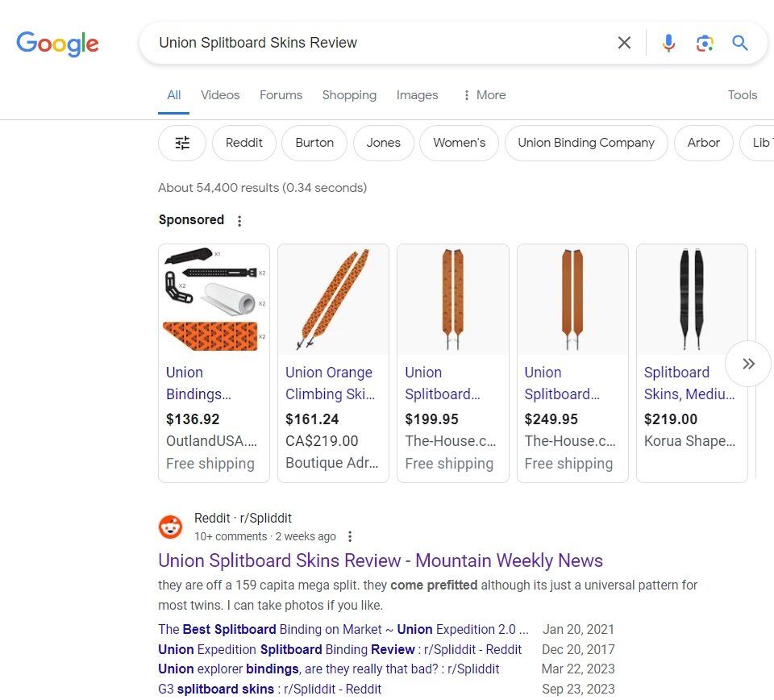Click the Google logo
This screenshot has width=774, height=700.
[57, 44]
